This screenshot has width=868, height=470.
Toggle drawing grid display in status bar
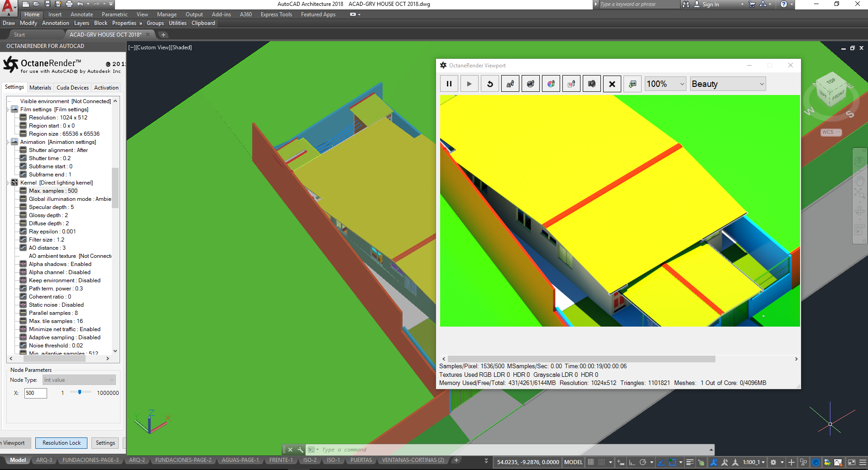click(x=591, y=462)
